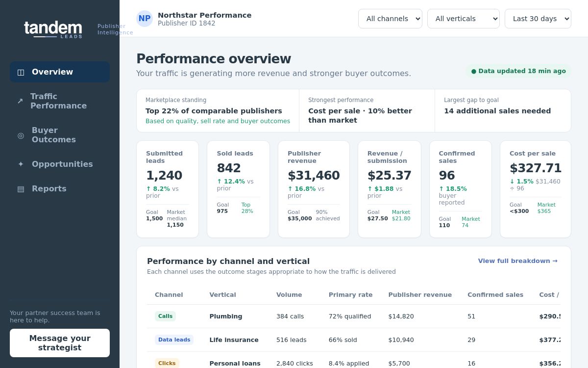Open the Last 30 days dropdown

538,19
